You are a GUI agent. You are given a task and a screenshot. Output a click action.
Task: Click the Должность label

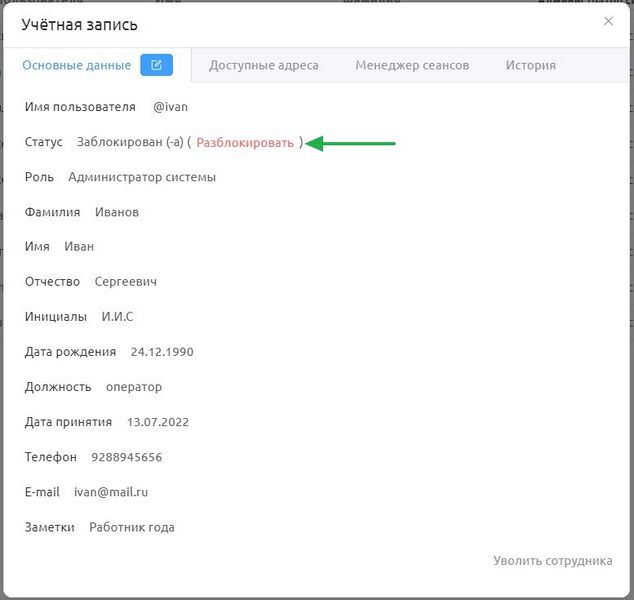click(x=58, y=387)
